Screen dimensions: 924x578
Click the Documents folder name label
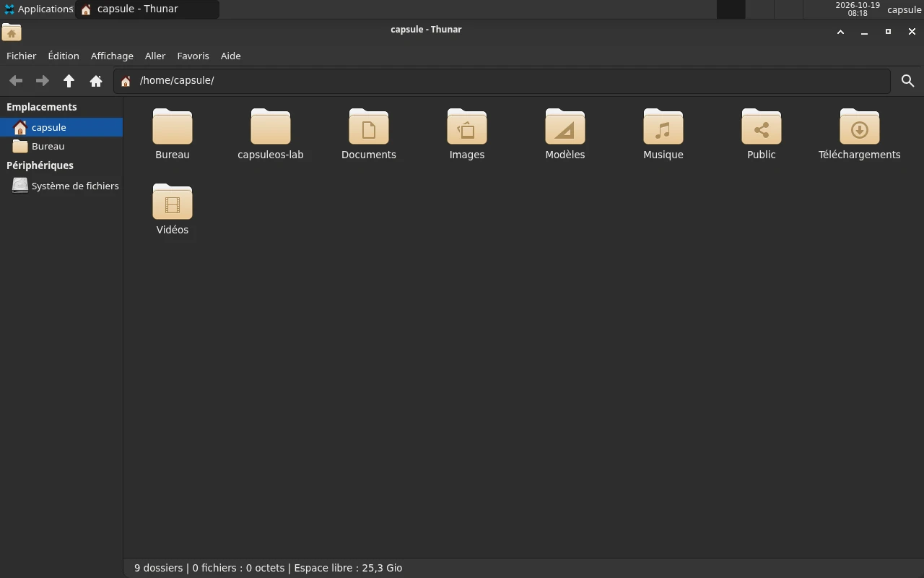point(369,155)
